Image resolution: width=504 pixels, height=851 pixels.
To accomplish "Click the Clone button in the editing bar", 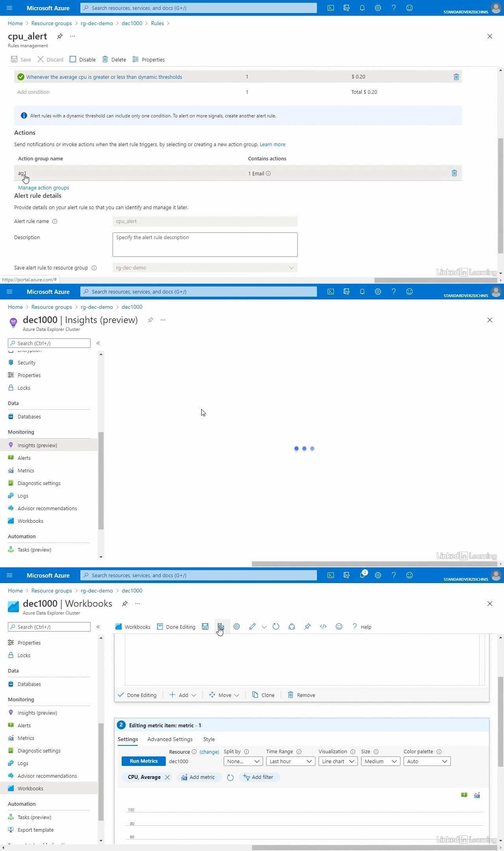I will pyautogui.click(x=263, y=695).
